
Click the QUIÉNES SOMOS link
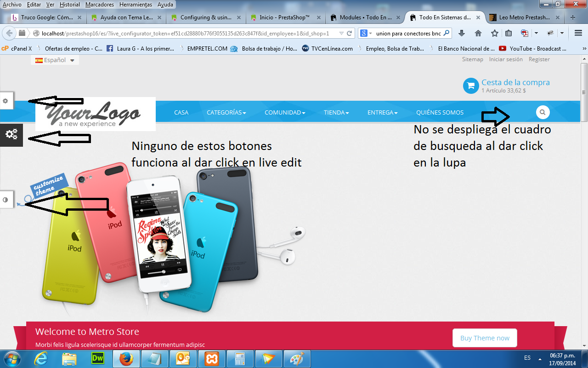[440, 112]
